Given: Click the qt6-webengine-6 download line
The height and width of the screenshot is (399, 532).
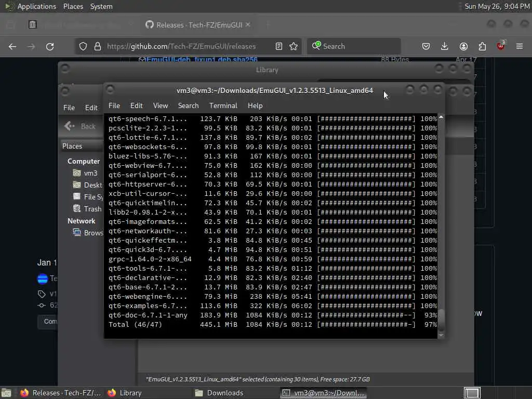Looking at the screenshot, I should [273, 297].
